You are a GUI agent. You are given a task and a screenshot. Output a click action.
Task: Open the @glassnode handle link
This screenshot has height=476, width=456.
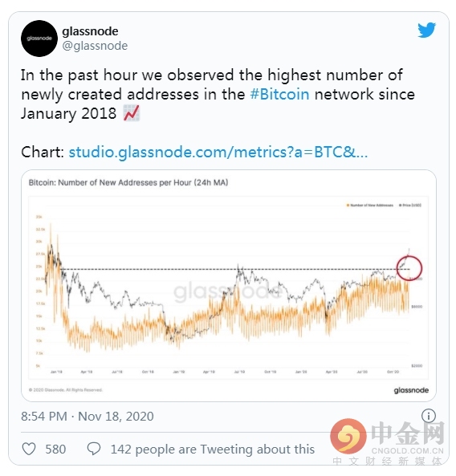click(95, 46)
